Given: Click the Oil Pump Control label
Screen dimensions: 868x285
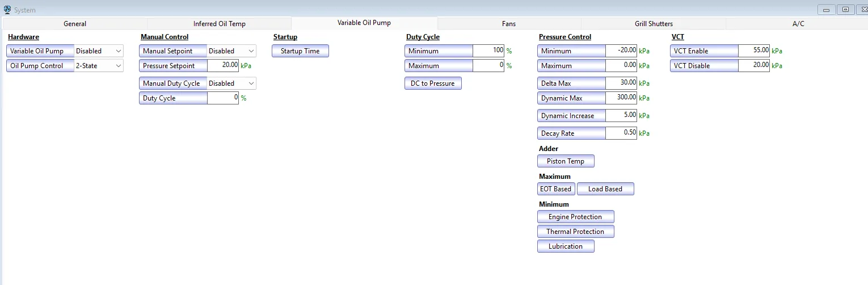Looking at the screenshot, I should 40,66.
